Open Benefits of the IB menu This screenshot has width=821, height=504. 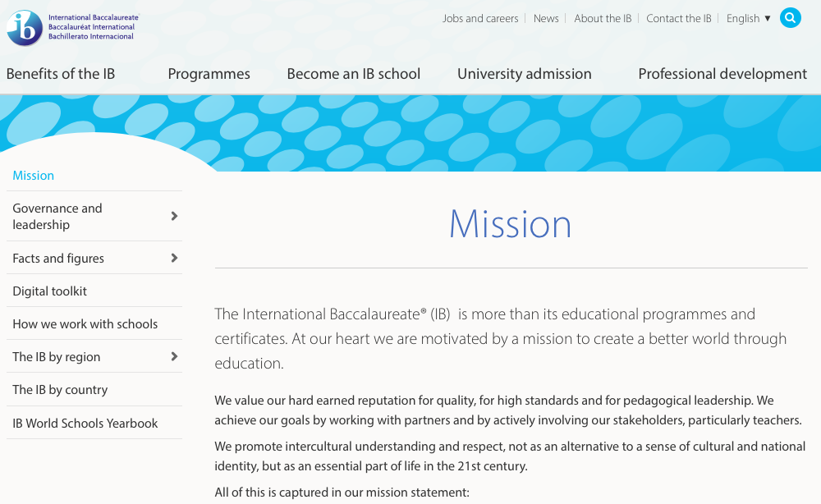(x=61, y=74)
